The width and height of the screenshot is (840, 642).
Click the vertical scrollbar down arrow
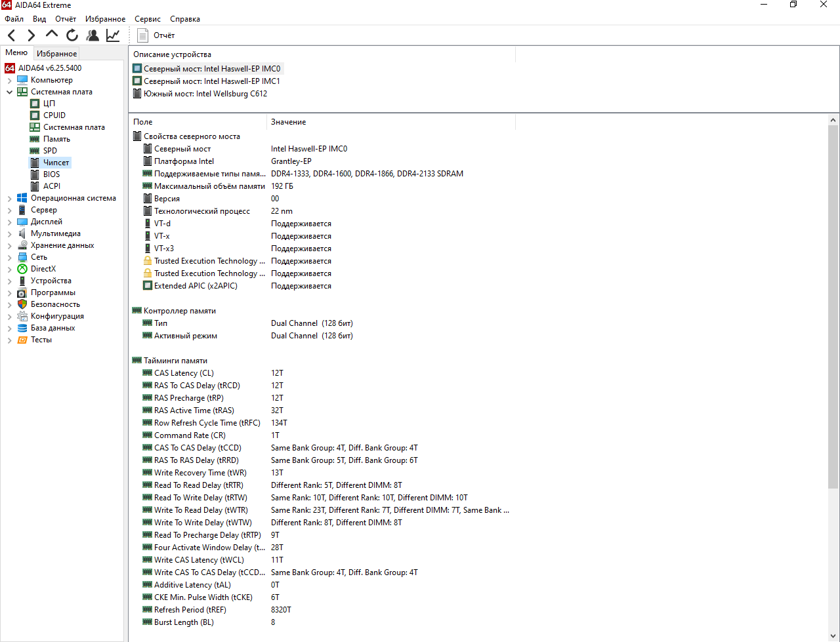click(833, 636)
